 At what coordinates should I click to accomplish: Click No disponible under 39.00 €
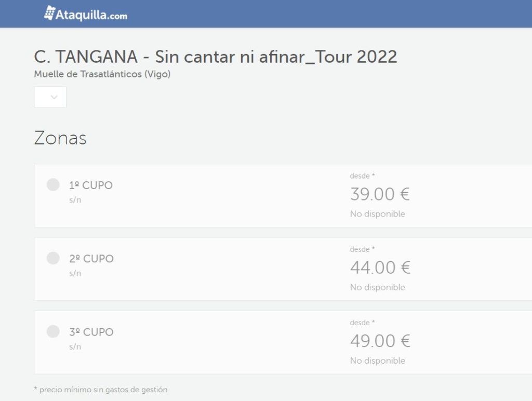378,213
